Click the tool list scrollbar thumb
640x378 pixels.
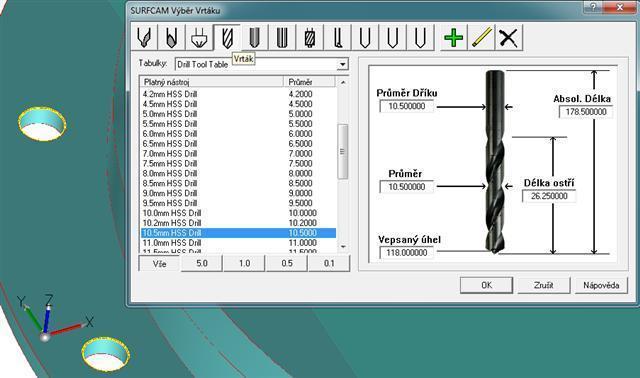coord(343,151)
